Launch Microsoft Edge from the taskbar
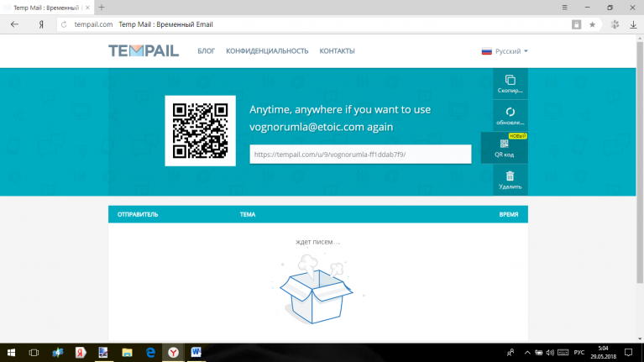Screen dimensions: 644x362 click(150, 353)
